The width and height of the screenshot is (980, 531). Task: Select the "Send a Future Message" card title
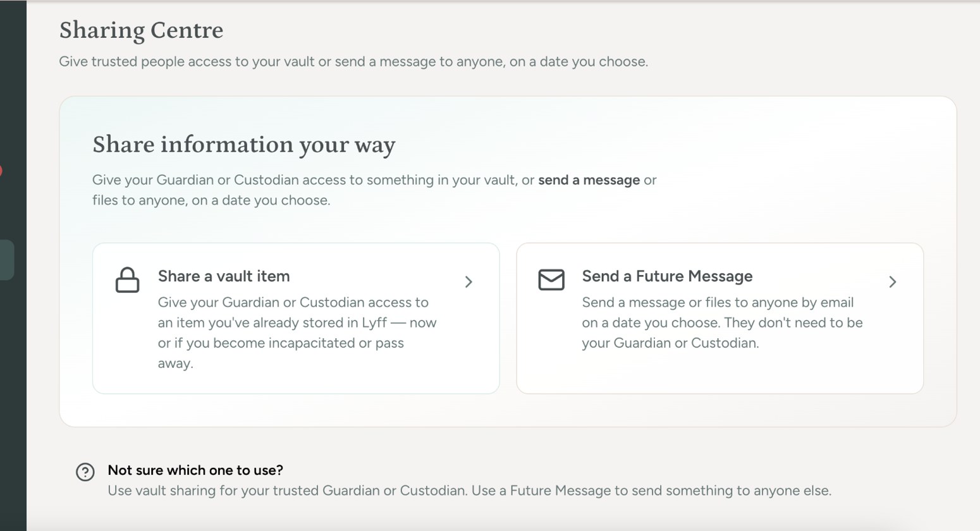pos(667,276)
